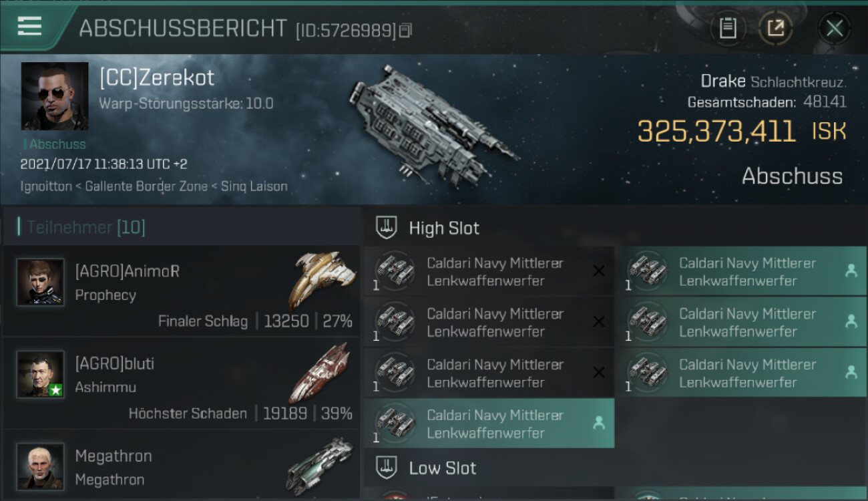Screen dimensions: 868x501
Task: Share the kill report externally
Action: 775,29
